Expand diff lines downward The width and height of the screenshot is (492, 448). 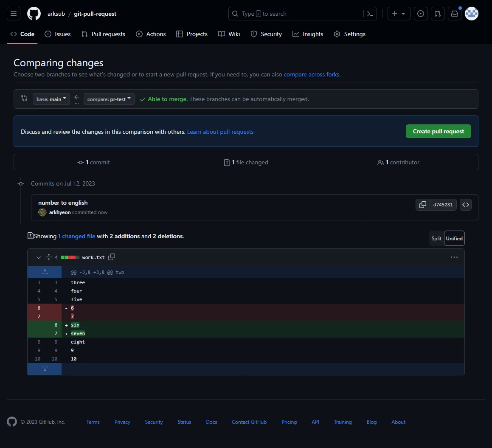point(45,369)
